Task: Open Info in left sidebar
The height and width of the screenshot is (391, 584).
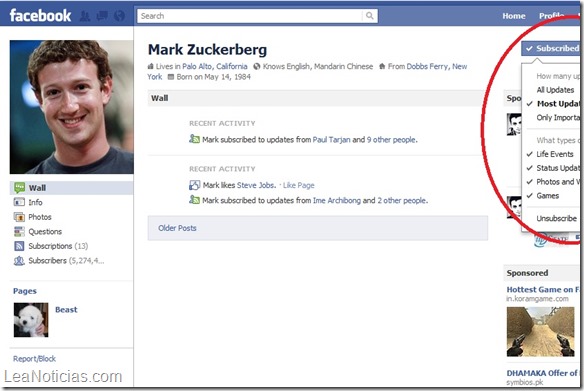Action: pyautogui.click(x=35, y=202)
